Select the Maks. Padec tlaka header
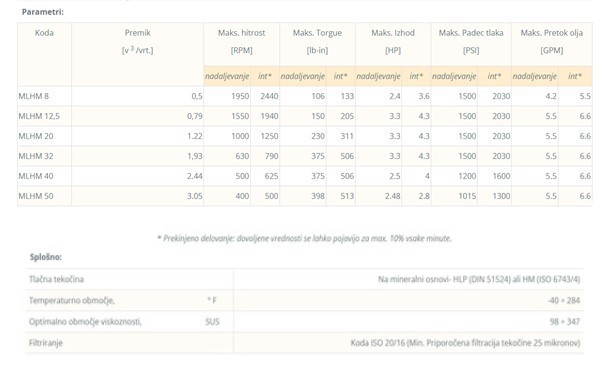This screenshot has height=376, width=605. tap(471, 41)
